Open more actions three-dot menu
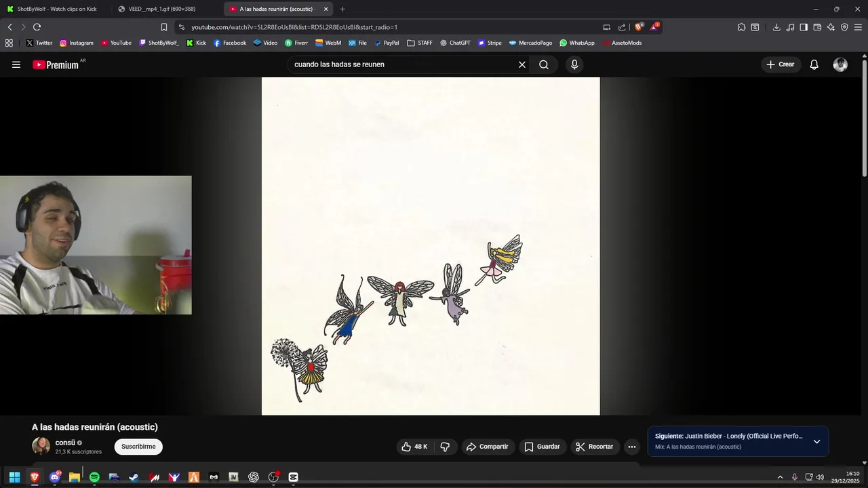 click(x=632, y=447)
